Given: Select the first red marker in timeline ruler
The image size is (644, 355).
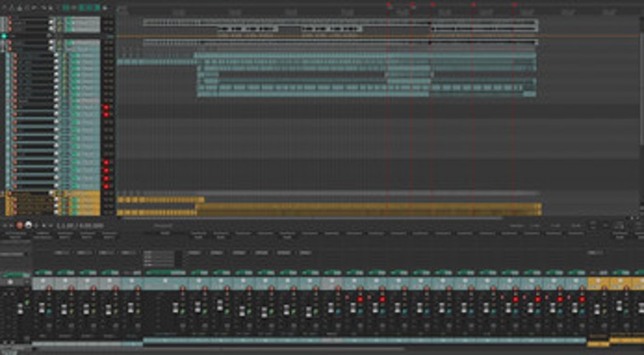Looking at the screenshot, I should coord(389,5).
